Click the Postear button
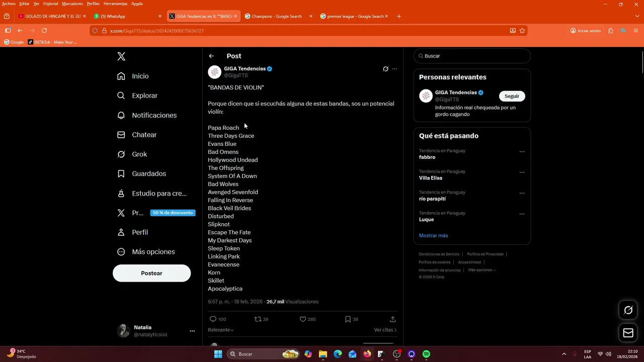644x362 pixels. tap(151, 273)
